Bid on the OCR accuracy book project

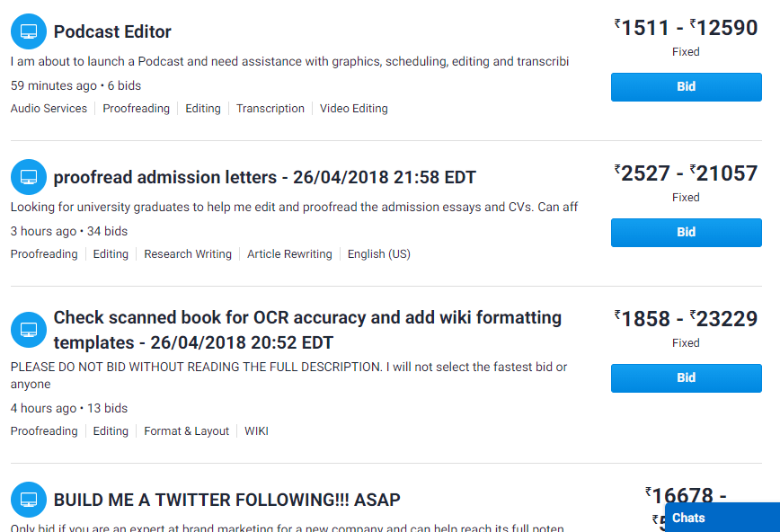tap(686, 378)
